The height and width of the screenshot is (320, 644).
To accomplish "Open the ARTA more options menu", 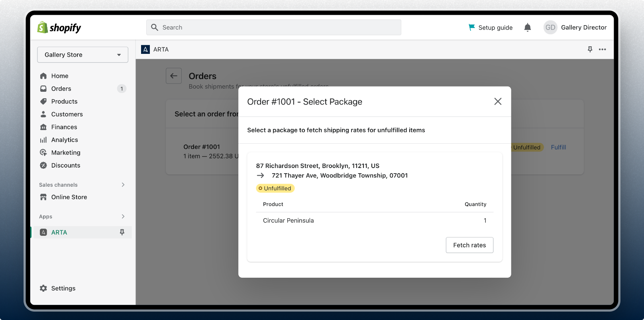I will point(602,49).
